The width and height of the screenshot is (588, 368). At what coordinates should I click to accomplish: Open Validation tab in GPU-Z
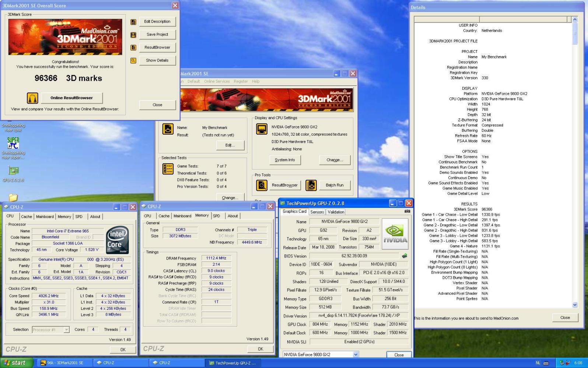pyautogui.click(x=336, y=212)
